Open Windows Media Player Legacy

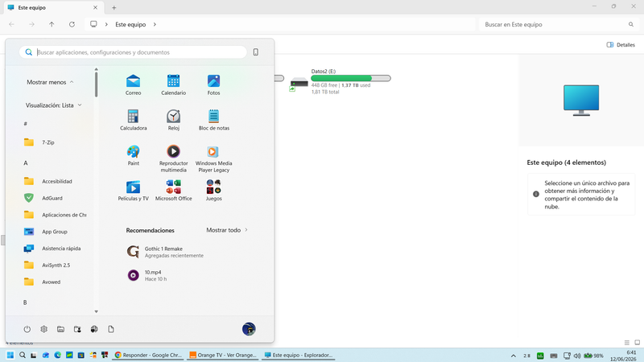coord(213,158)
